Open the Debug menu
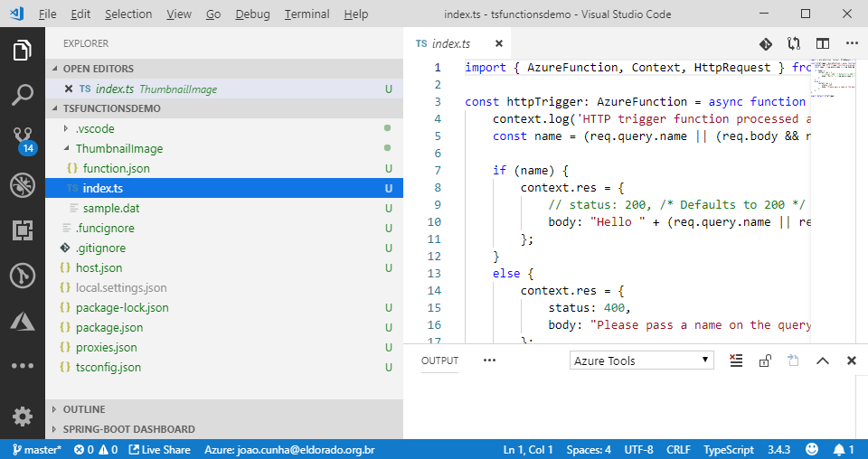Image resolution: width=868 pixels, height=459 pixels. (x=252, y=14)
